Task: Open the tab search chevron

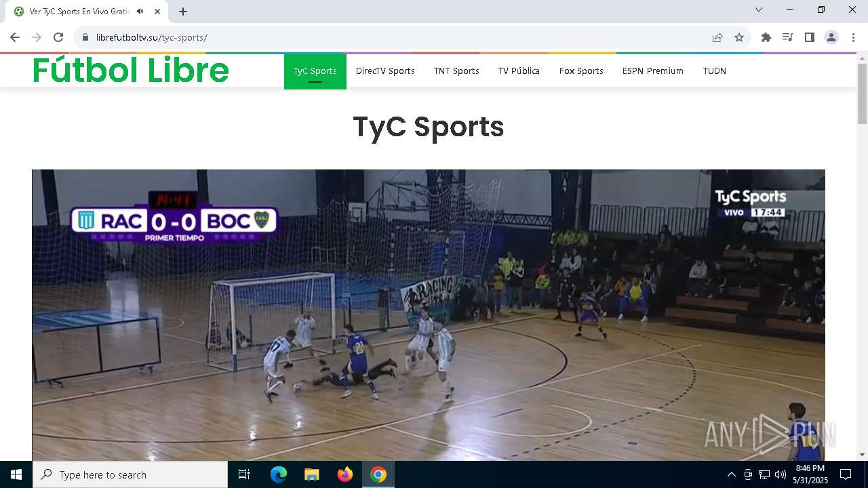Action: pos(759,9)
